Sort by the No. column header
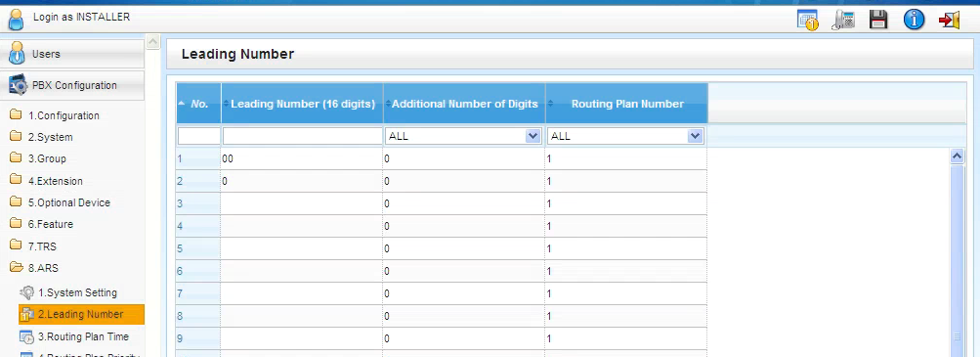980x357 pixels. click(198, 104)
